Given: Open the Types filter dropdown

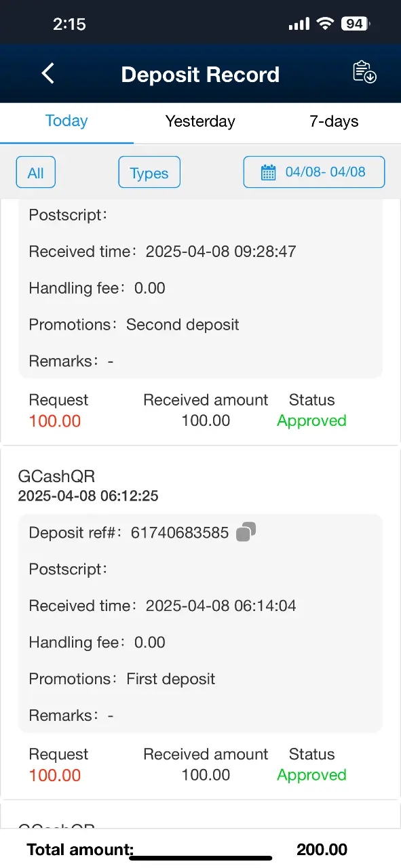Looking at the screenshot, I should [x=149, y=173].
